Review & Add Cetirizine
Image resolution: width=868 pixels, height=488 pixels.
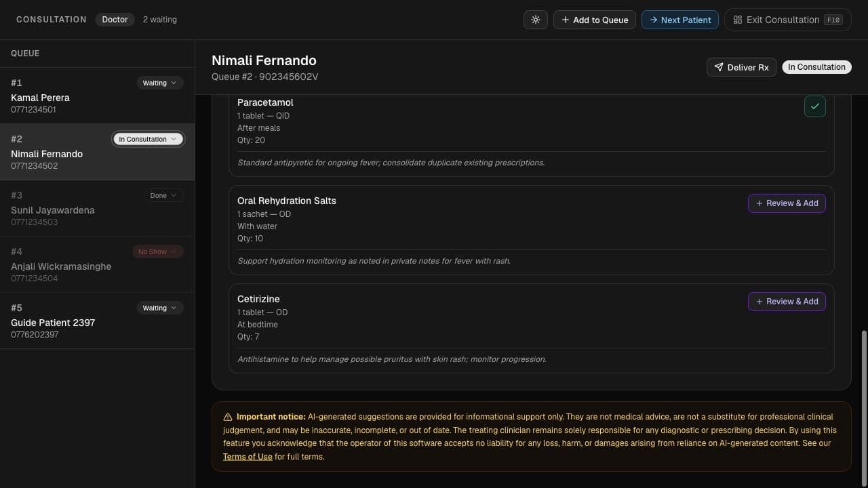[787, 302]
